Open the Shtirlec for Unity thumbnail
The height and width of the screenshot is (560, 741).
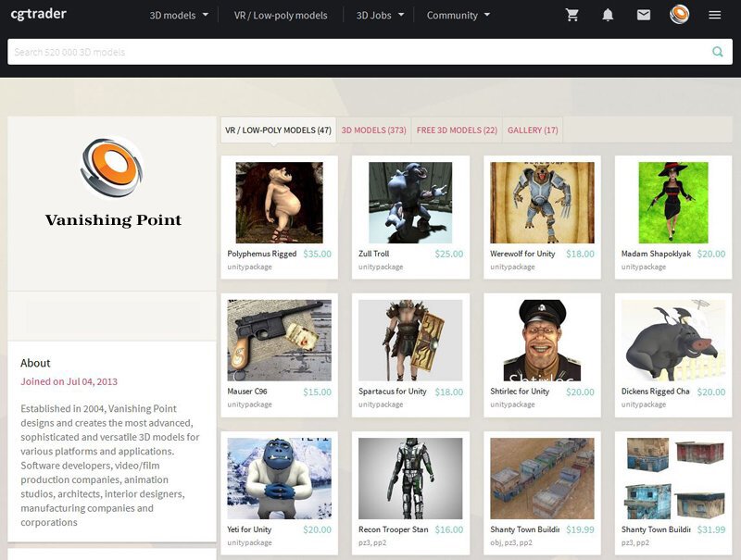542,341
